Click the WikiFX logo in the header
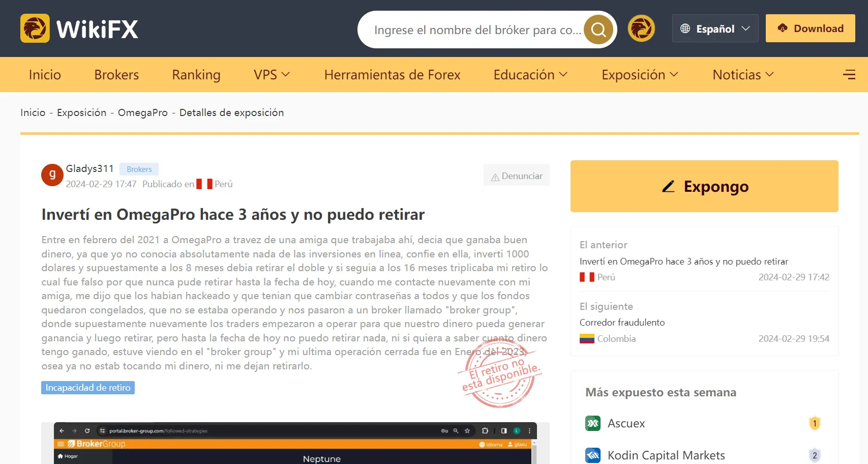868x464 pixels. 79,28
